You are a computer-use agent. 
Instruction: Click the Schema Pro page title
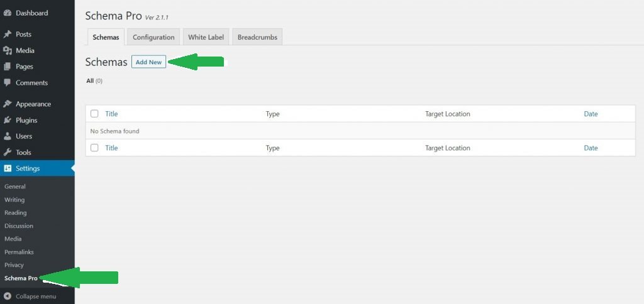113,16
